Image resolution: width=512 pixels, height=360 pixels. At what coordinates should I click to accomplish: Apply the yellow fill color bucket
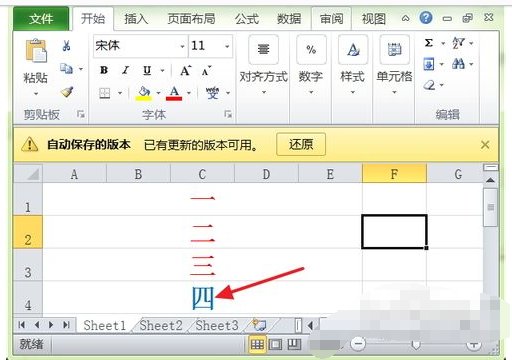[x=144, y=93]
